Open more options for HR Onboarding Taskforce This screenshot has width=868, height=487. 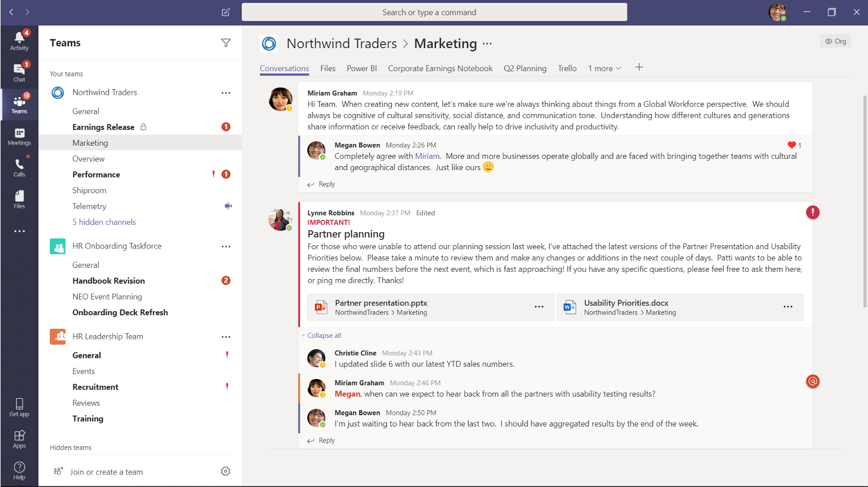226,246
